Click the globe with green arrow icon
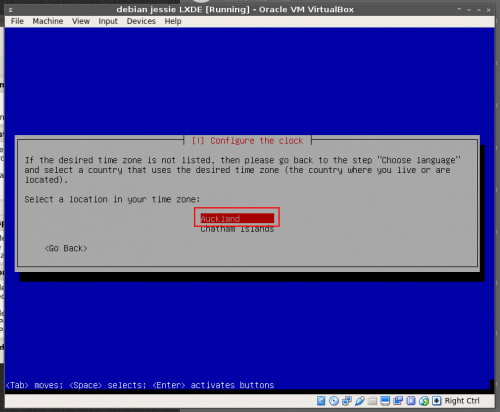Viewport: 500px width, 412px height. [x=424, y=401]
